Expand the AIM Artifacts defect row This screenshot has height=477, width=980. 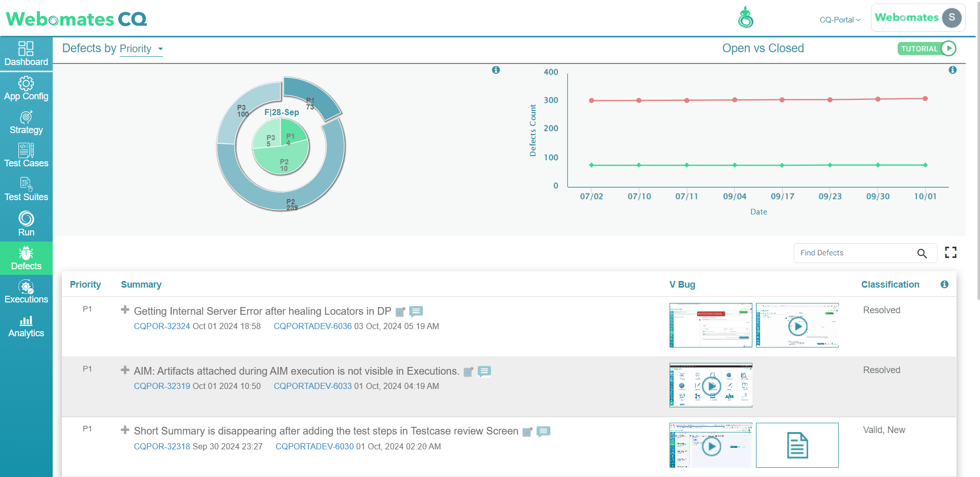pyautogui.click(x=125, y=370)
